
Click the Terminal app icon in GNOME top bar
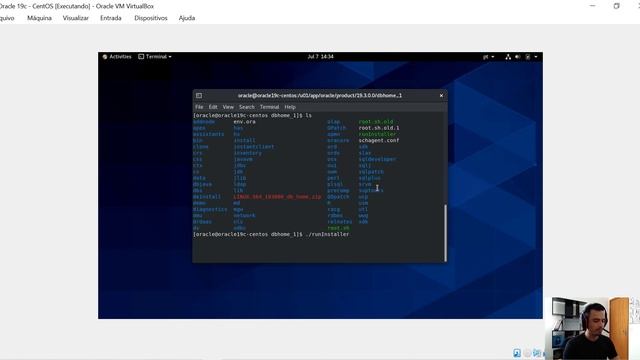(141, 57)
